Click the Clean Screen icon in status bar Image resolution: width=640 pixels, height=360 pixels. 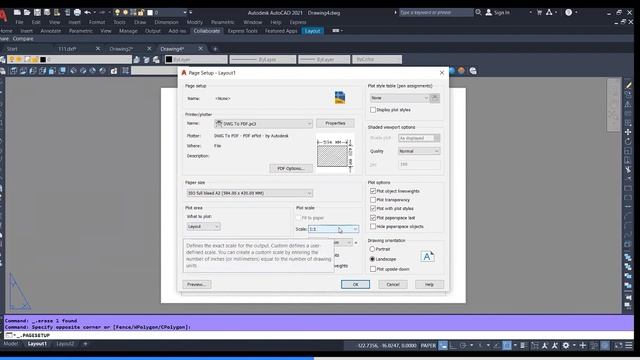(618, 346)
